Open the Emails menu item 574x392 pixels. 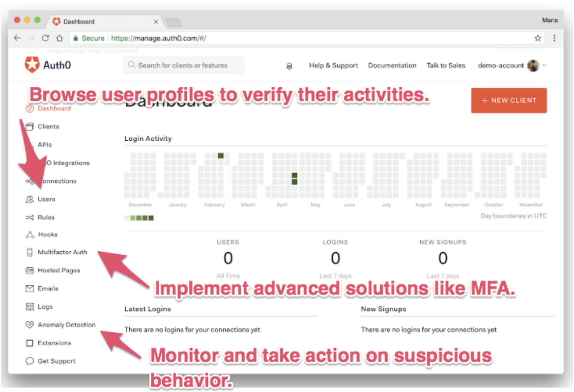(48, 288)
